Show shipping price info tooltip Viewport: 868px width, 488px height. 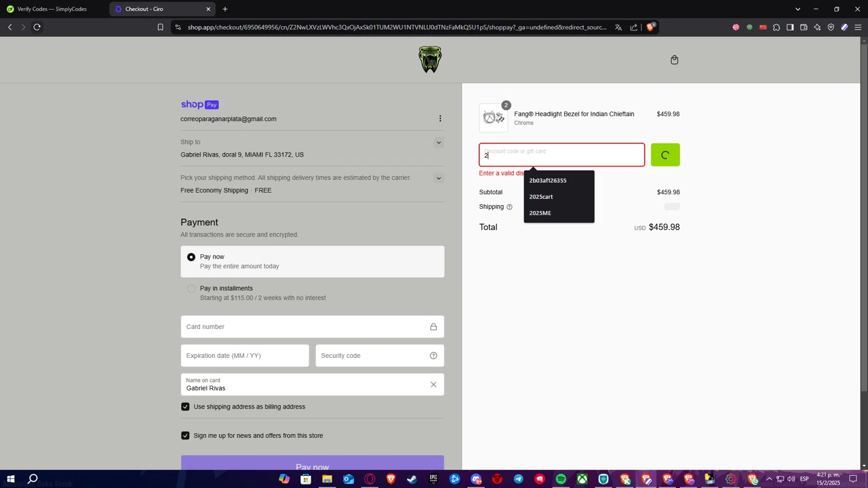click(509, 207)
